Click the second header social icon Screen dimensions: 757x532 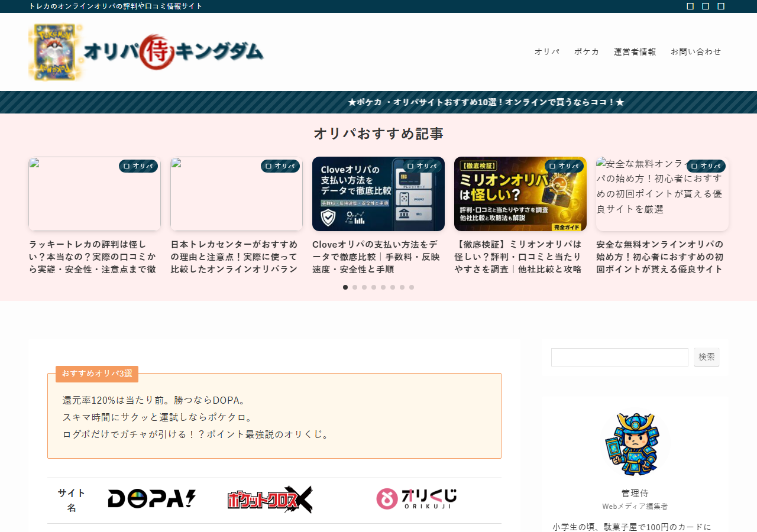706,7
